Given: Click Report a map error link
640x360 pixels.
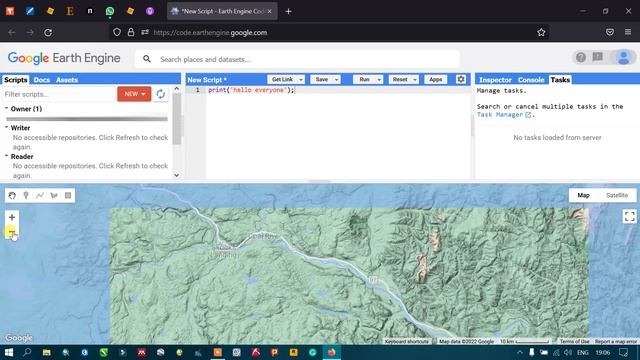Looking at the screenshot, I should tap(616, 341).
